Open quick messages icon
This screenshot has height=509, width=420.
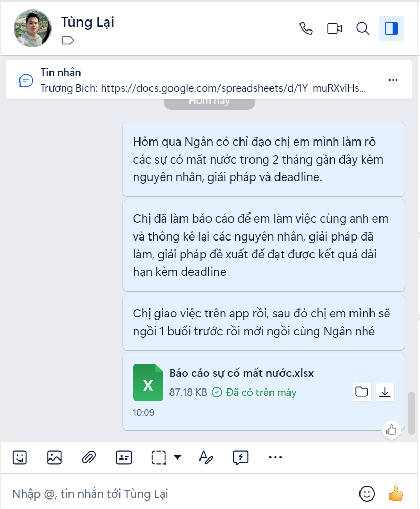241,457
